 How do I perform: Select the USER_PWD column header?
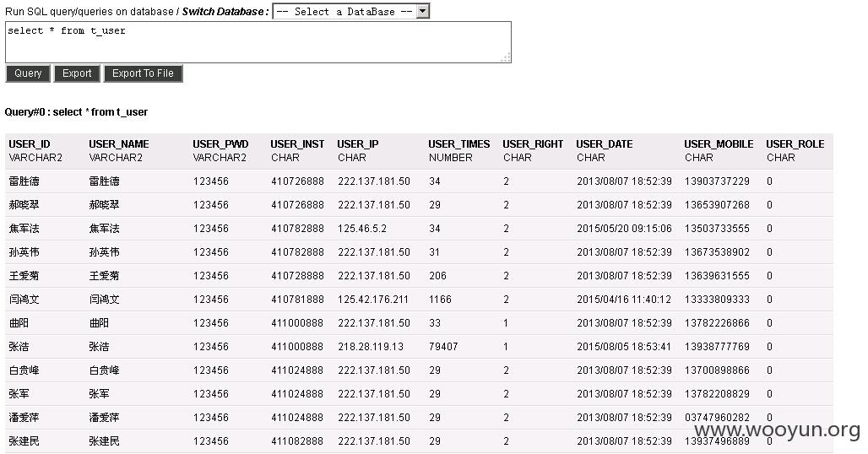point(221,144)
